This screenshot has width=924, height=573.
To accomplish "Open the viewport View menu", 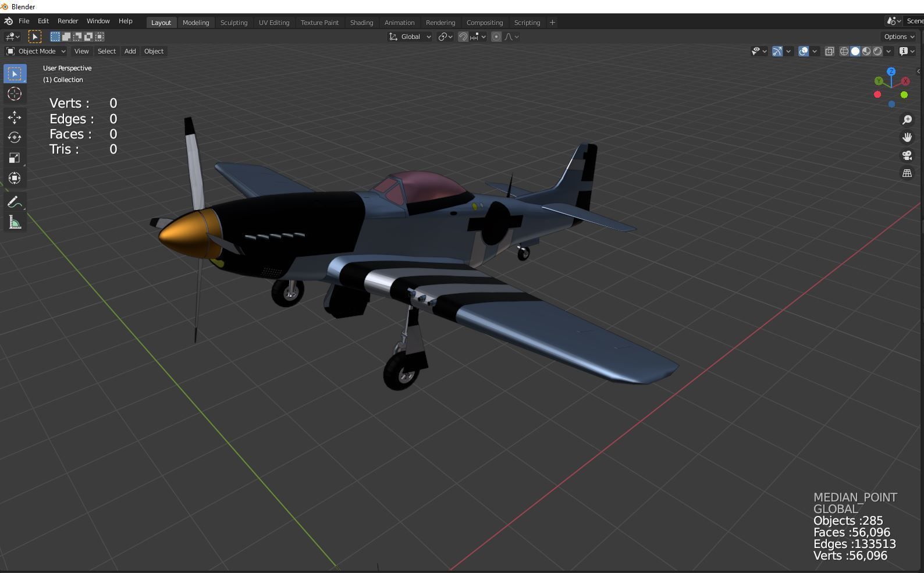I will [81, 51].
